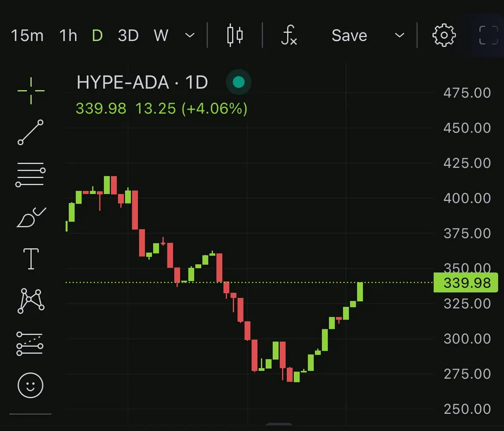Select the forecast measurement tool
This screenshot has height=431, width=504.
tap(30, 343)
